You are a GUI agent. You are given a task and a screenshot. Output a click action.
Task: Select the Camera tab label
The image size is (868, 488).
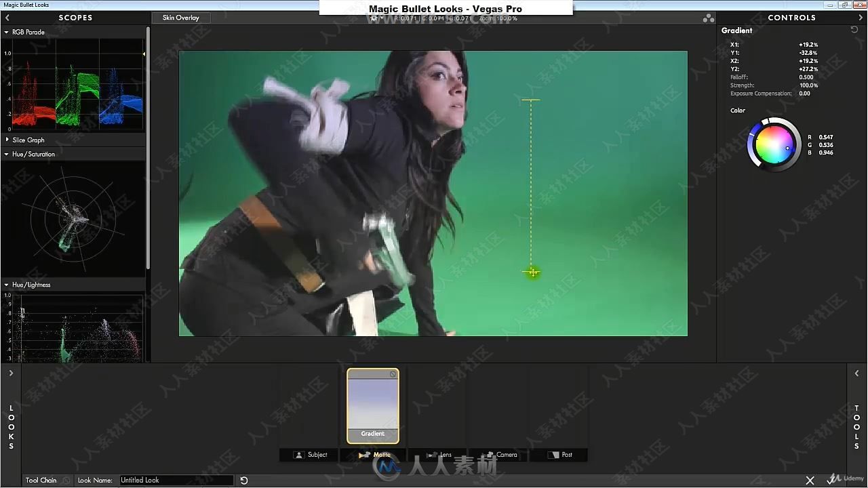pyautogui.click(x=507, y=455)
